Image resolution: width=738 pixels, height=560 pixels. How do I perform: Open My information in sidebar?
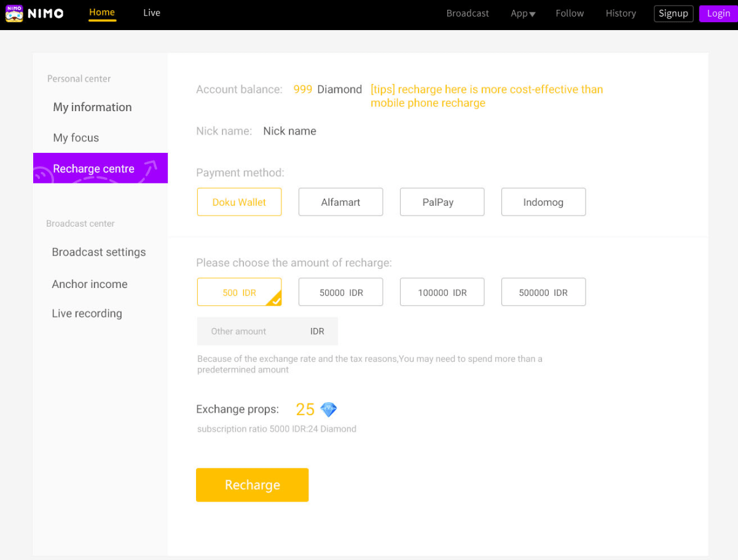coord(92,107)
